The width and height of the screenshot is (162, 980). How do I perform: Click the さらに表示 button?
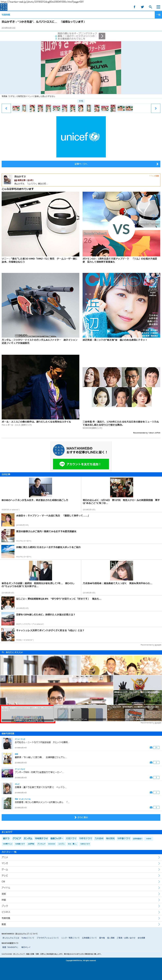point(81,817)
